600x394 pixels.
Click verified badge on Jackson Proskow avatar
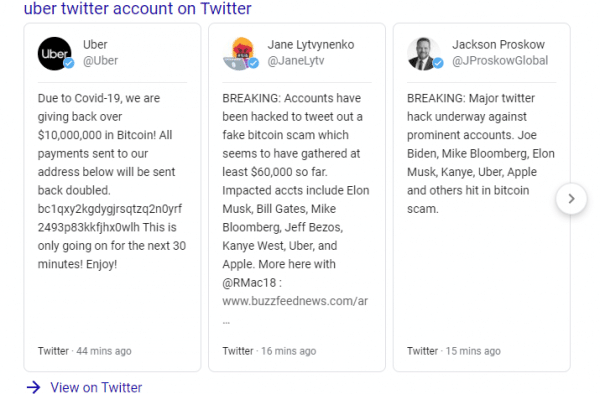(x=438, y=63)
